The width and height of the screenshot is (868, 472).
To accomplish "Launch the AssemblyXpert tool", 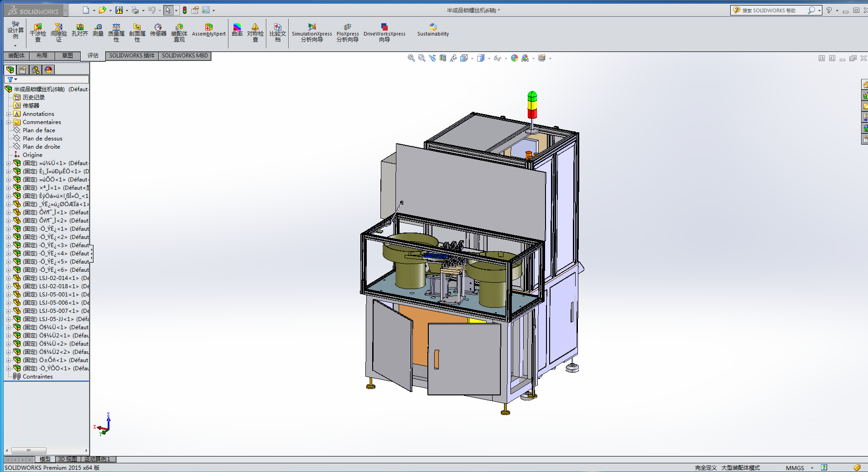I will tap(209, 30).
